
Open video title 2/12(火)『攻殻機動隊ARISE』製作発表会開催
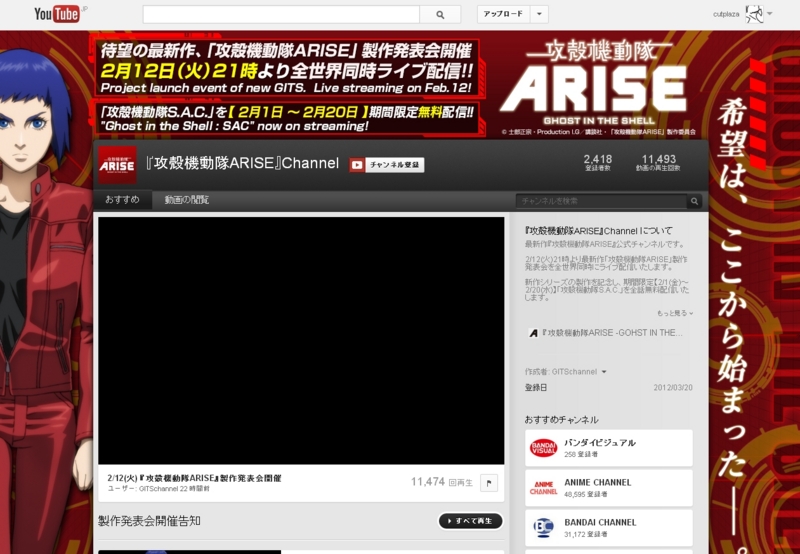(x=194, y=478)
